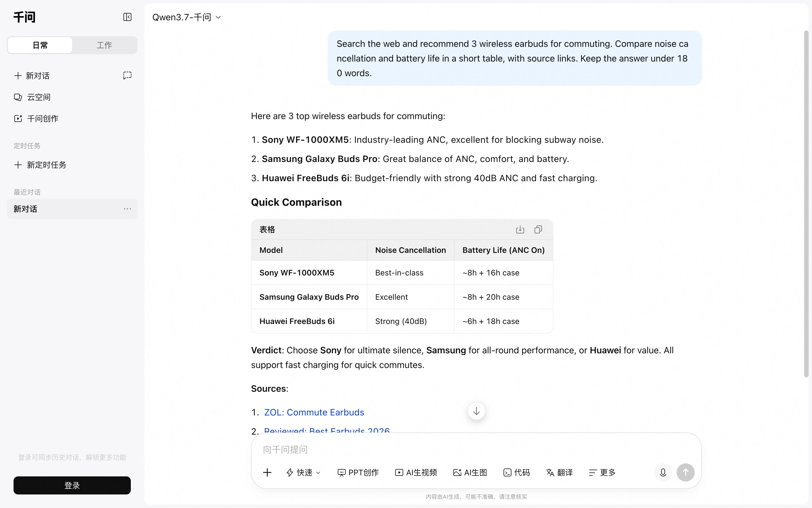Click the Sony WF-1000XM5 table cell
The height and width of the screenshot is (508, 812).
(x=309, y=273)
